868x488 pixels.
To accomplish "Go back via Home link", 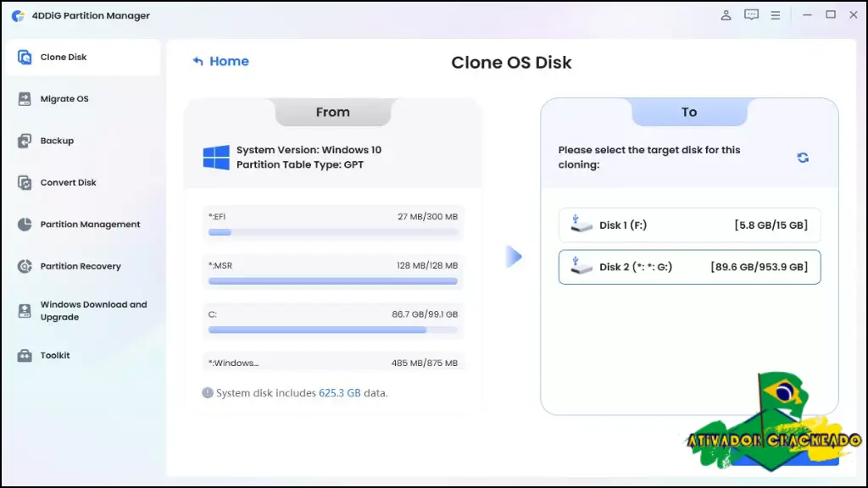I will 221,61.
